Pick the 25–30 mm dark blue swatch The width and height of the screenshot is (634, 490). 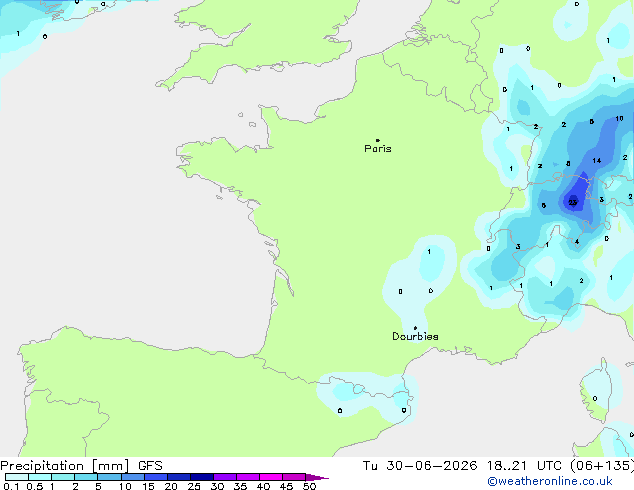[x=201, y=477]
